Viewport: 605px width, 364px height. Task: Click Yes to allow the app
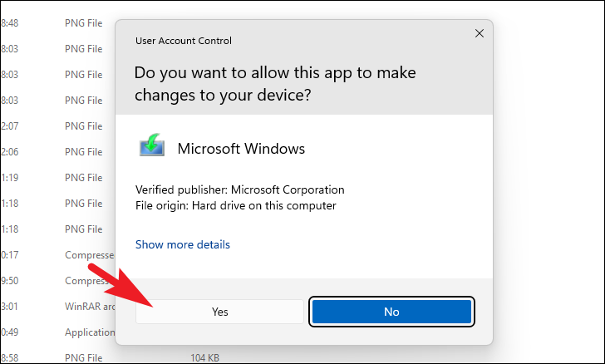click(219, 312)
